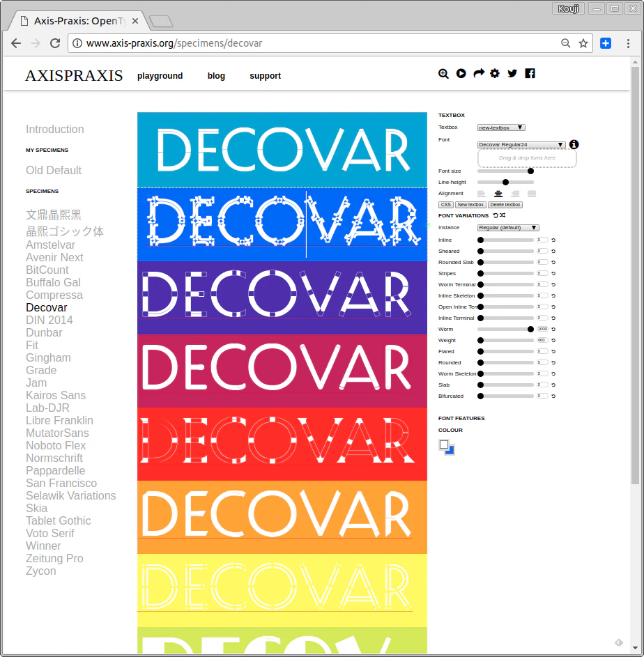Reset the Weight axis value

(x=553, y=340)
